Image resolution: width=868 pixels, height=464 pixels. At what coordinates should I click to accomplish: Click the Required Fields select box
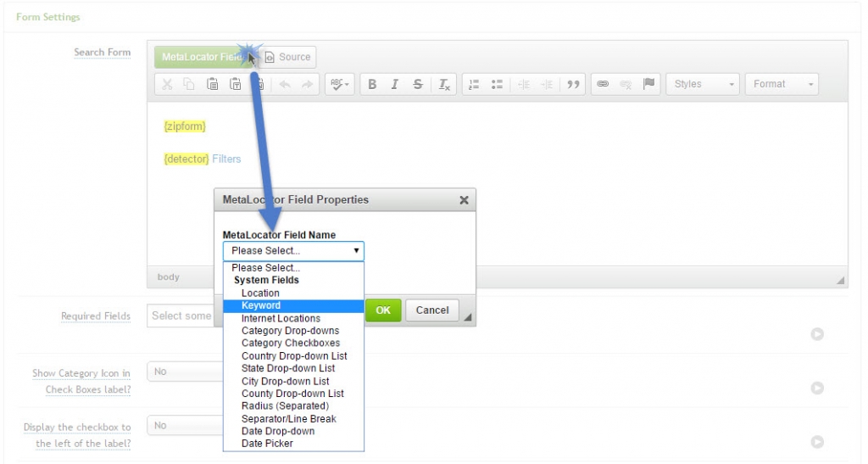(x=181, y=316)
